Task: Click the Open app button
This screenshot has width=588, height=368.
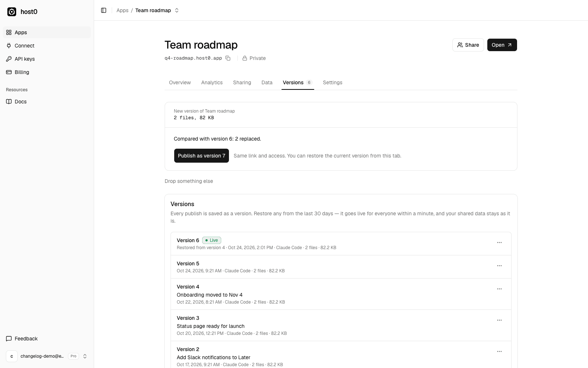Action: (x=502, y=45)
